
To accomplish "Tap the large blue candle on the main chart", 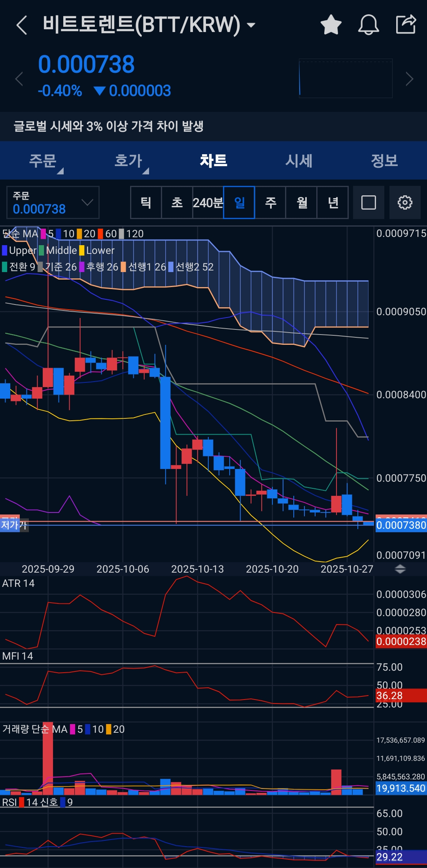I will [165, 423].
